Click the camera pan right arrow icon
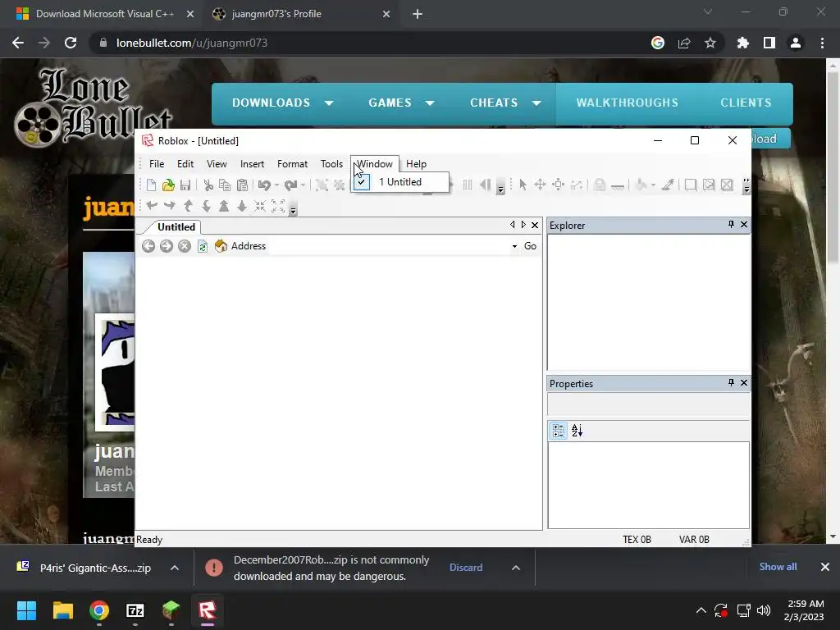 (170, 206)
